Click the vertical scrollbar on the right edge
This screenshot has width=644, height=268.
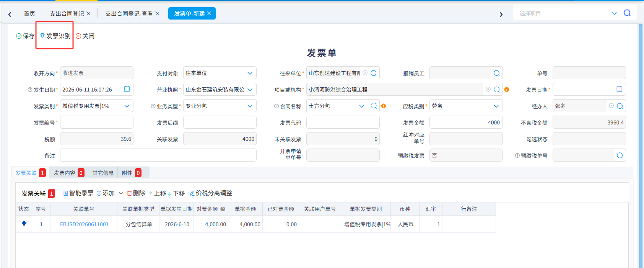click(641, 145)
